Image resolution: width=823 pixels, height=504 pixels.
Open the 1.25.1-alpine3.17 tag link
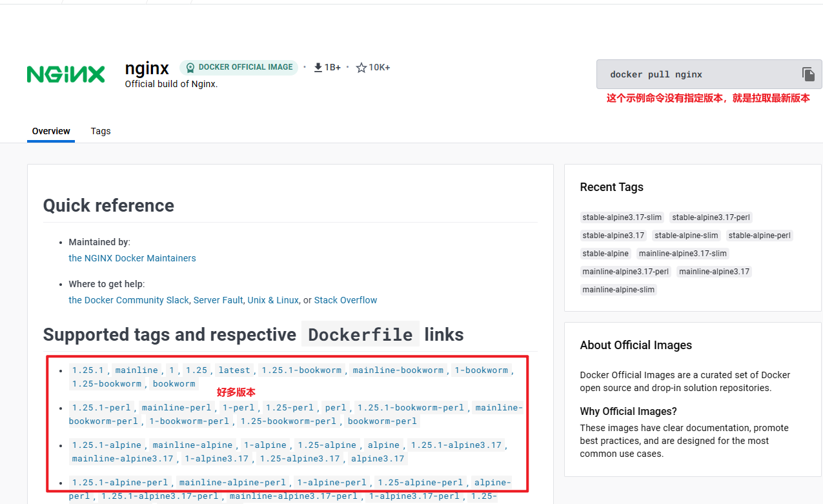tap(456, 445)
